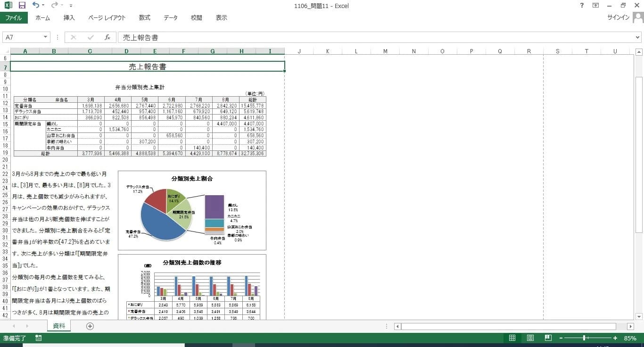644x347 pixels.
Task: Click the macro recording icon in status bar
Action: click(39, 338)
